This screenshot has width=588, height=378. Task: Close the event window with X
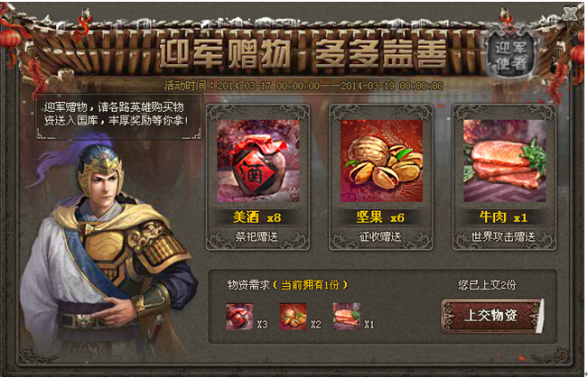coord(570,14)
